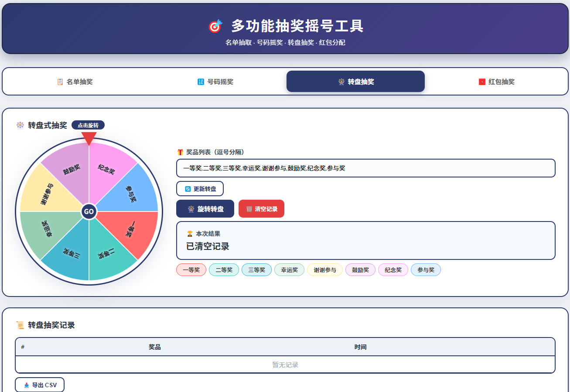Image resolution: width=570 pixels, height=392 pixels.
Task: Open the 红包抽奖 tab
Action: point(496,82)
